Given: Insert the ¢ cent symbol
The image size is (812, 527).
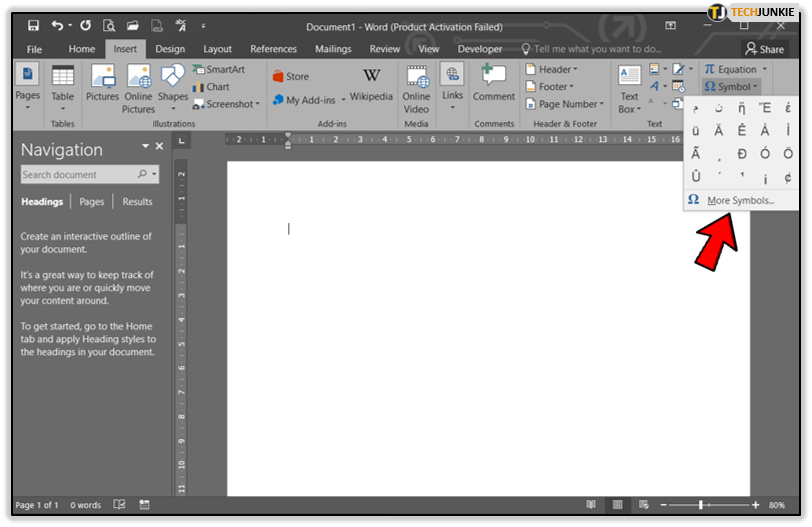Looking at the screenshot, I should pos(788,177).
